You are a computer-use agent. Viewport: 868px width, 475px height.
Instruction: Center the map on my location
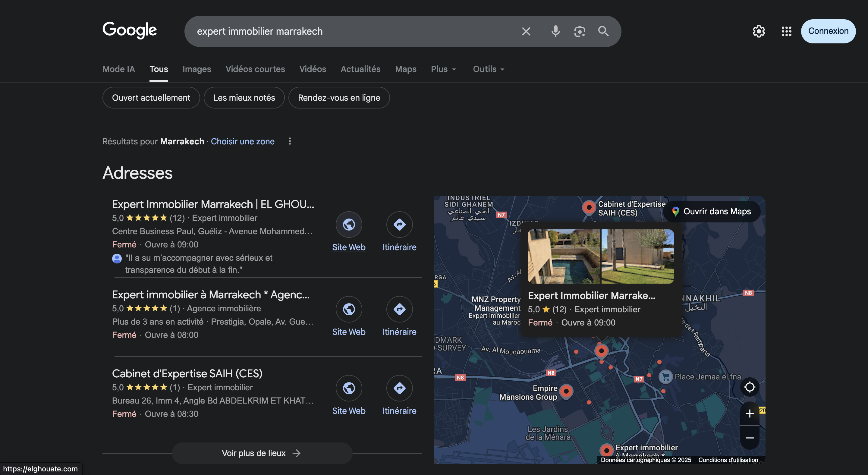749,387
